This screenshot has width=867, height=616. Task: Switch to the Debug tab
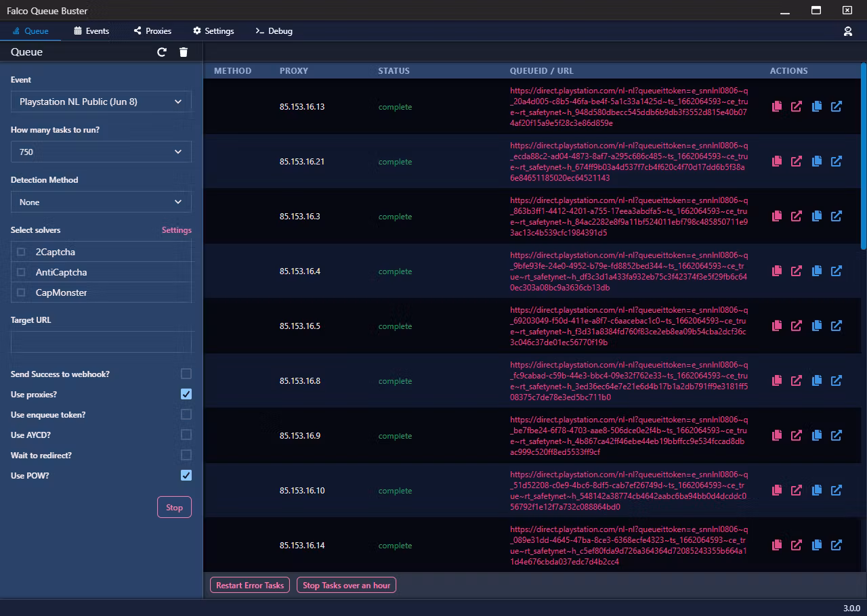pos(274,31)
